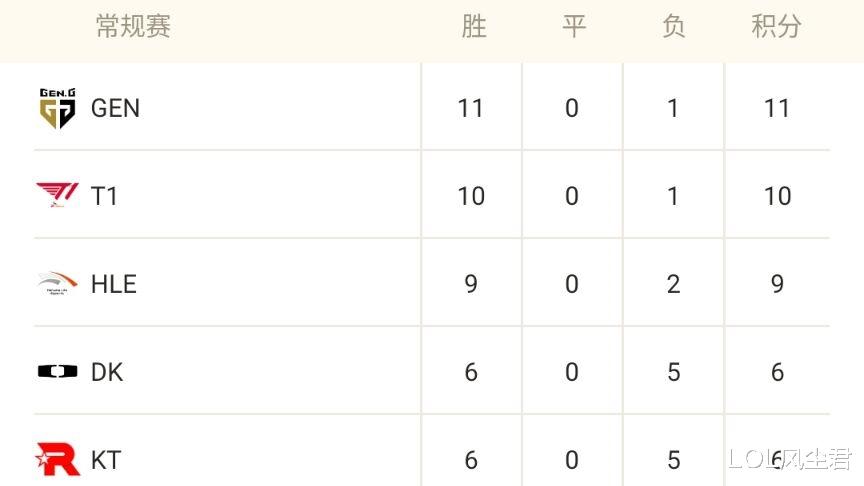Click the LOL风尘君 watermark text
Screen dimensions: 864x486
point(790,459)
